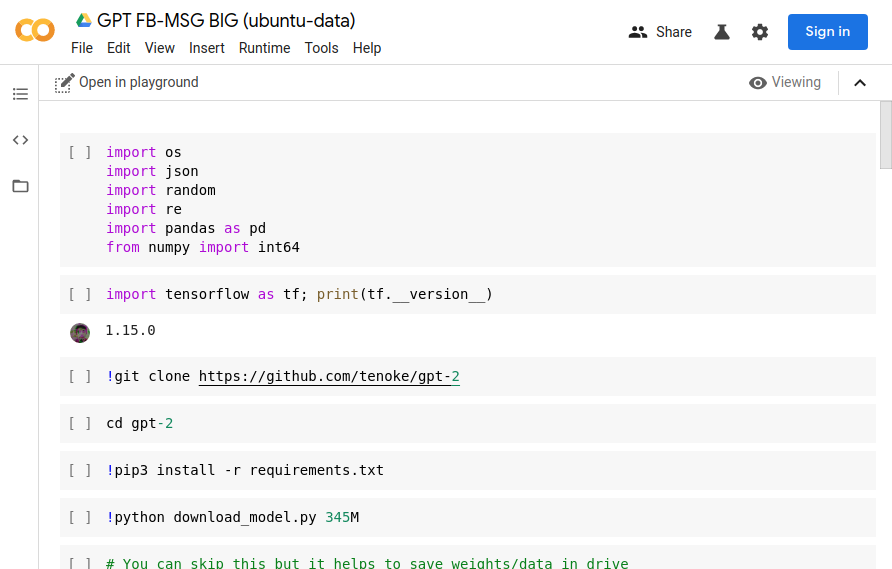Click Open in playground
This screenshot has height=569, width=892.
[127, 82]
